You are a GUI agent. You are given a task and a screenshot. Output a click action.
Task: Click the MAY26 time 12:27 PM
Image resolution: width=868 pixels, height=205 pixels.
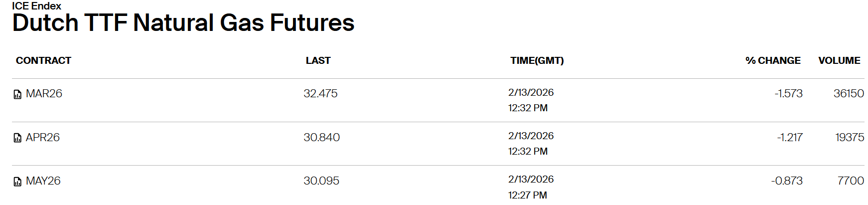tap(527, 195)
